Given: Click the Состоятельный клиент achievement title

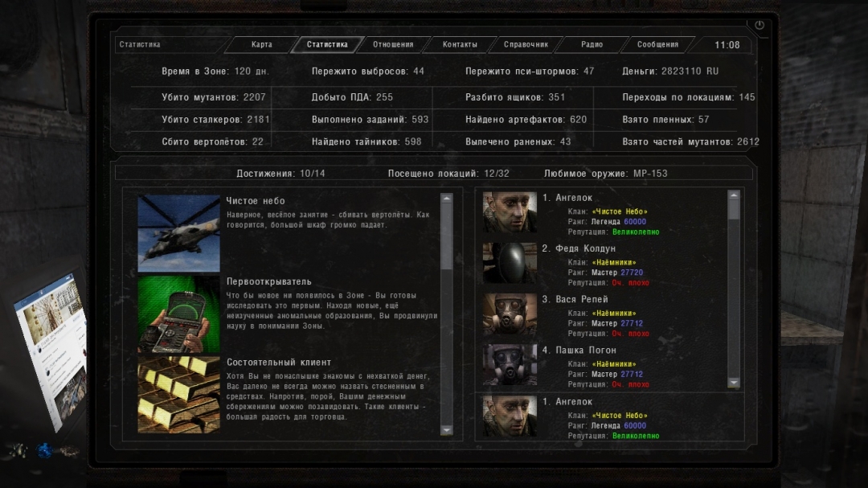Looking at the screenshot, I should point(279,363).
